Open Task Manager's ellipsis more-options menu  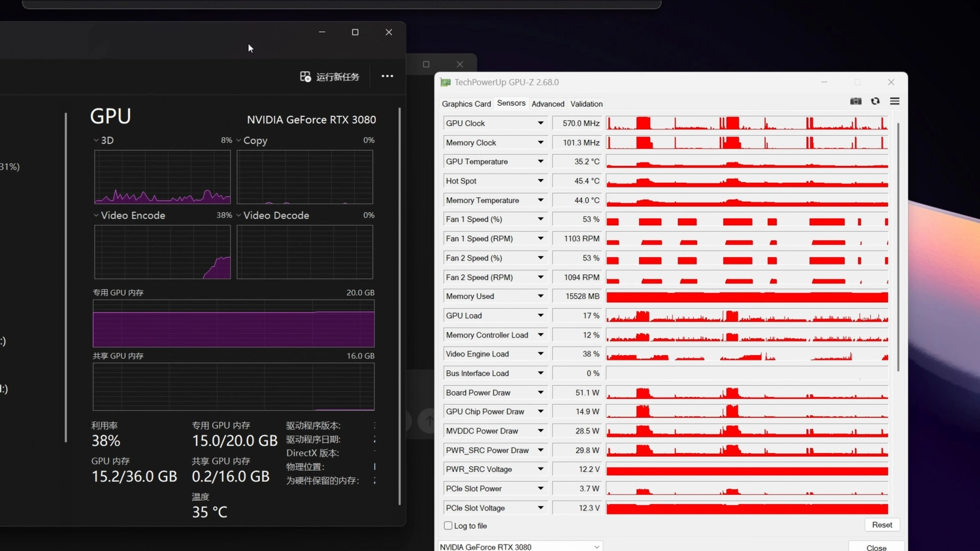click(x=387, y=76)
